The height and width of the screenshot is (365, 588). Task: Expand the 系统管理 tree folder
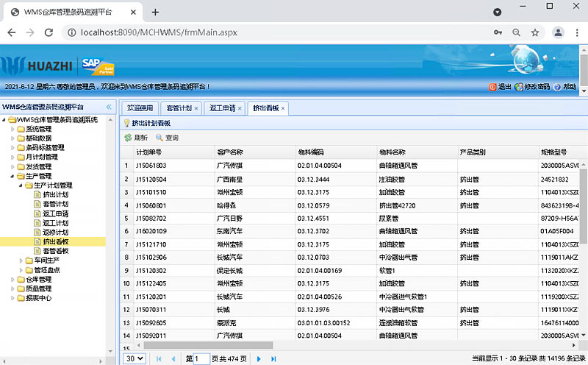pos(12,130)
